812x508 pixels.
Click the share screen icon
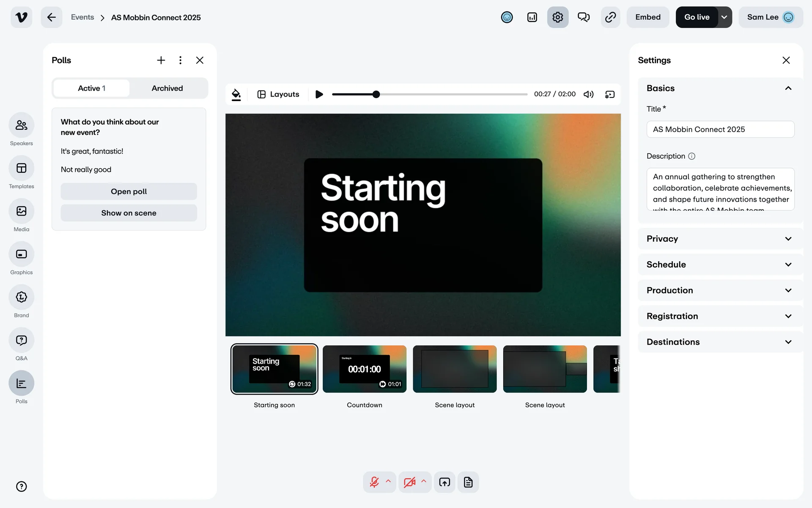click(x=444, y=482)
